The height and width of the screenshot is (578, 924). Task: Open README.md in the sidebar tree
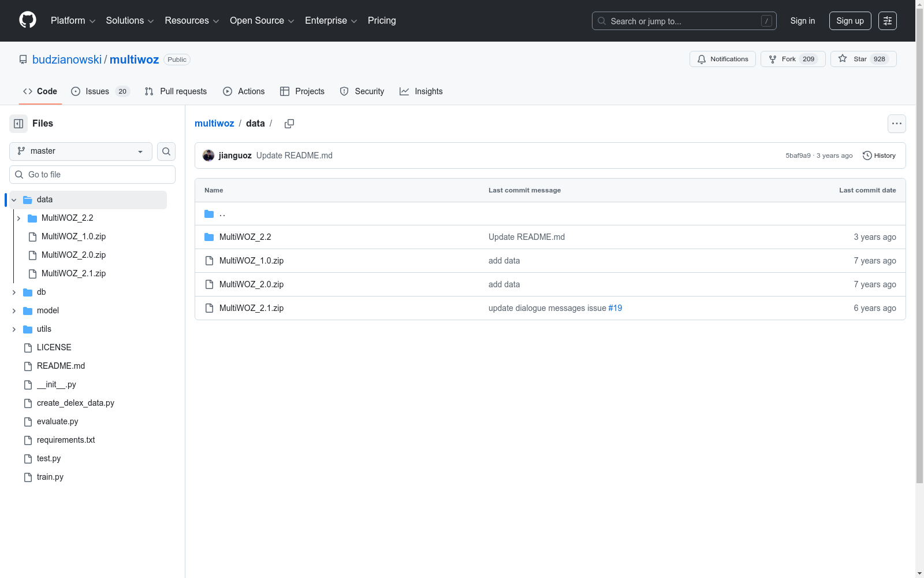coord(61,366)
